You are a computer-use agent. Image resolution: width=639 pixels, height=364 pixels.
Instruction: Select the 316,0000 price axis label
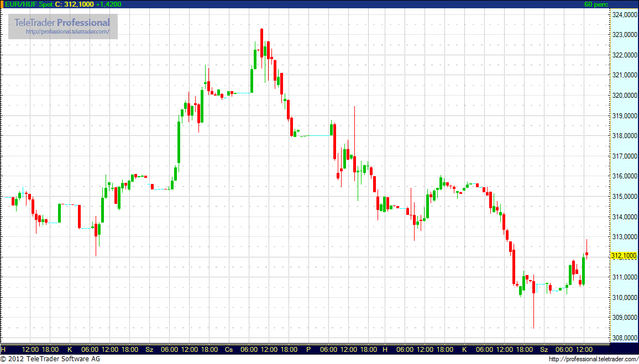[x=624, y=176]
